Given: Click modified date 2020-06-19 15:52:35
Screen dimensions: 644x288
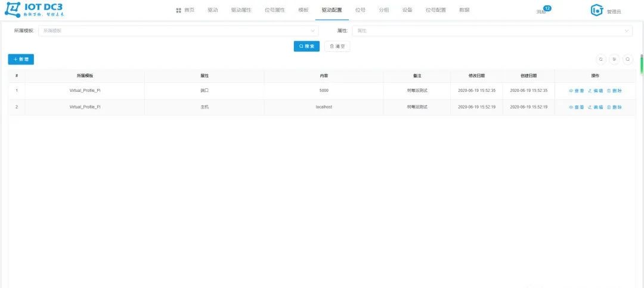Looking at the screenshot, I should pos(476,91).
